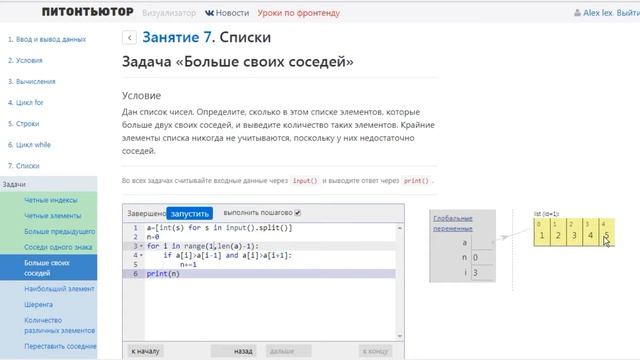Open the Количество различных элементов task
640x360 pixels.
[60, 325]
